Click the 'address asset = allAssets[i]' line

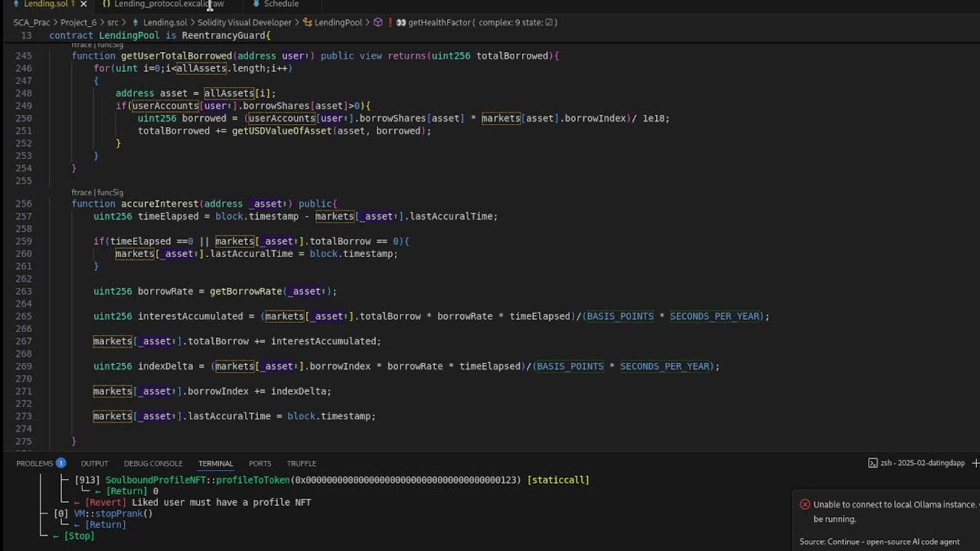click(195, 93)
